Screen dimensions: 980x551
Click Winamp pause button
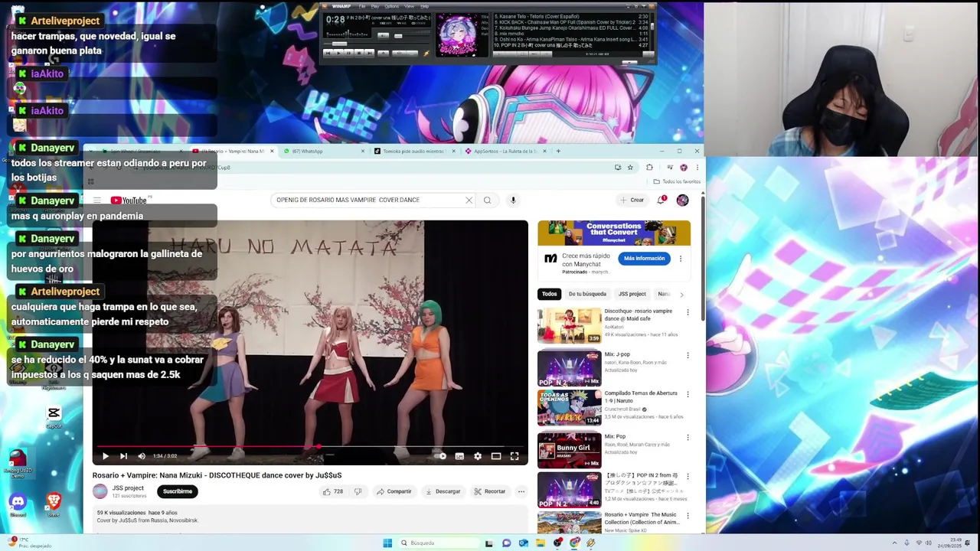click(348, 53)
